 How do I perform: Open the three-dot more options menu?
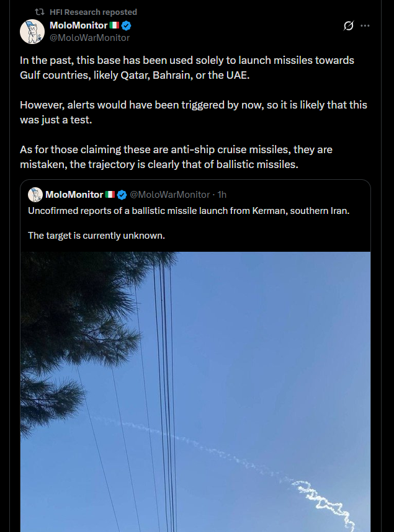(x=365, y=25)
